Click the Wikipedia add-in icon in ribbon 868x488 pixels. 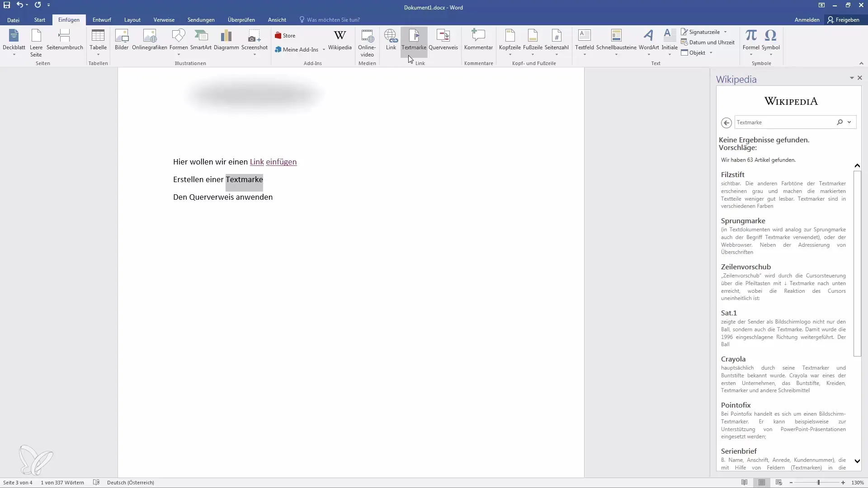pyautogui.click(x=340, y=40)
